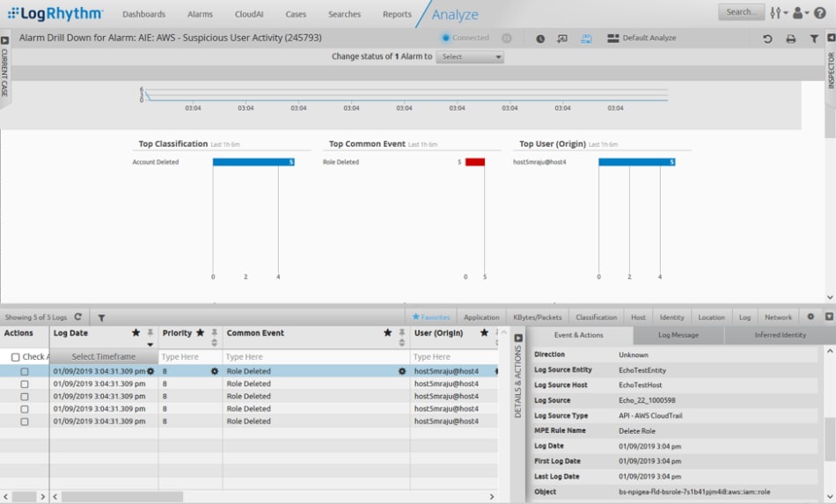
Task: Switch to the Network grid tab
Action: click(778, 317)
